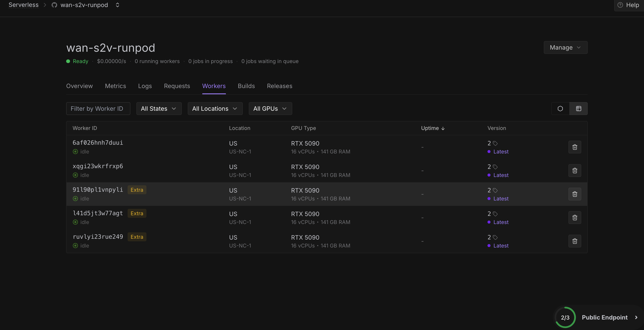
Task: Switch to hexagon grid view
Action: (560, 109)
